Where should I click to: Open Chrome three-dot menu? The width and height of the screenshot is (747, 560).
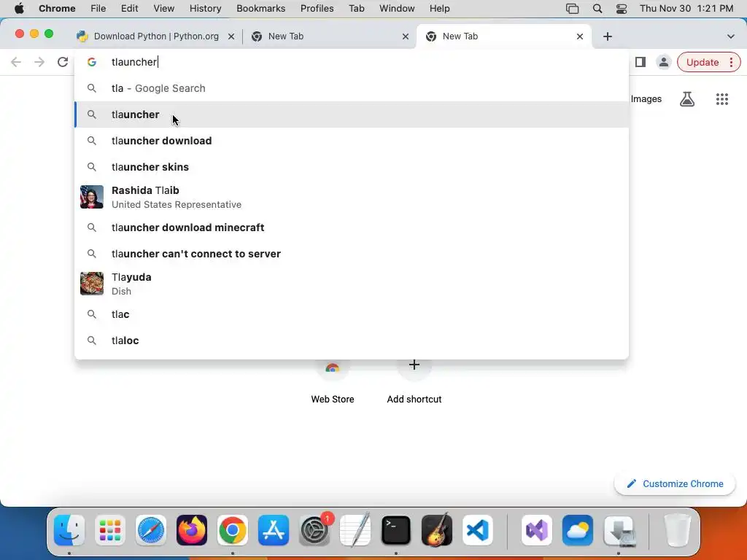pyautogui.click(x=731, y=62)
